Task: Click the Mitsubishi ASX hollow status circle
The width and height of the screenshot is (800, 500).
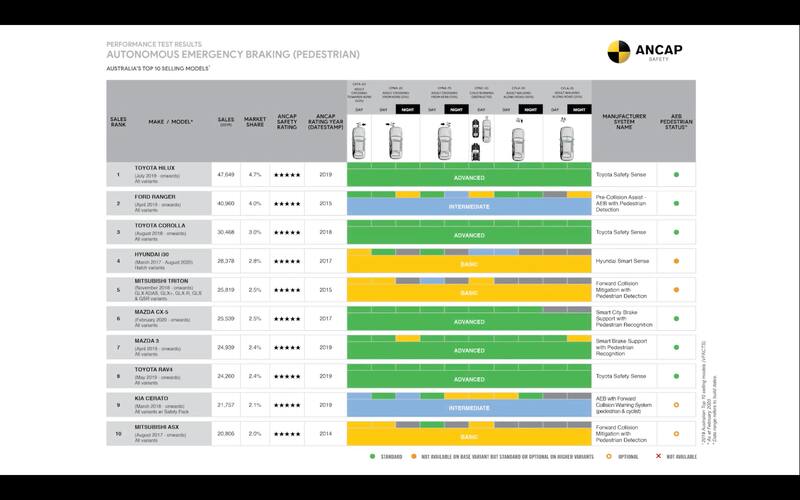Action: (x=676, y=434)
